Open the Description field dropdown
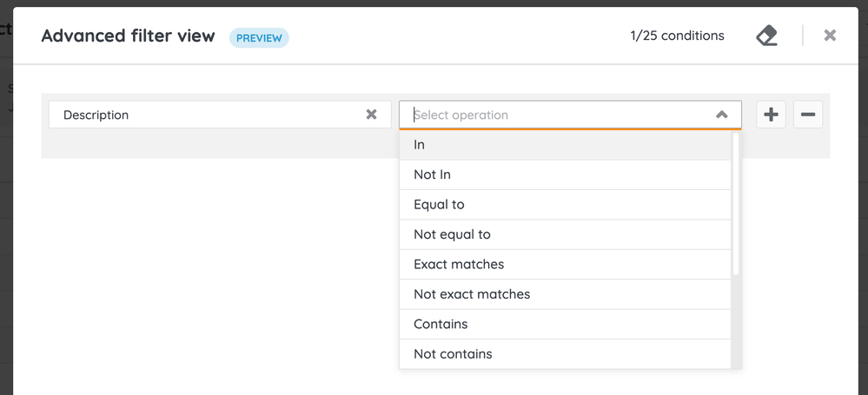Viewport: 868px width, 395px height. click(x=209, y=115)
